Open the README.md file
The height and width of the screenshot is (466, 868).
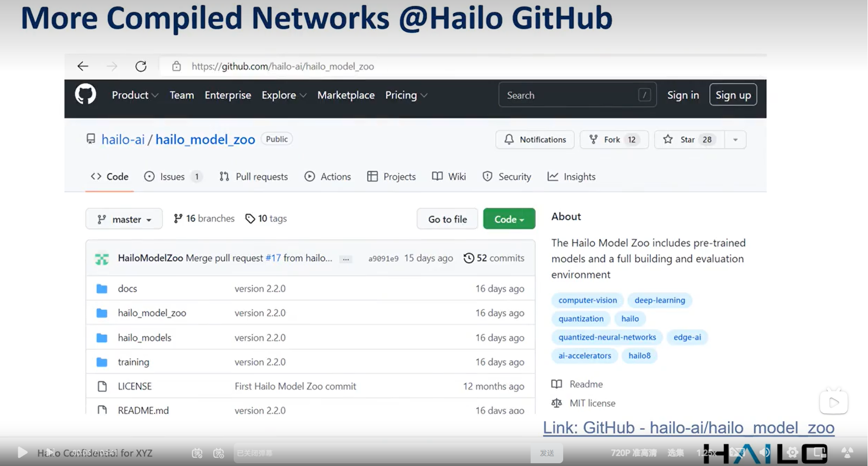(143, 410)
